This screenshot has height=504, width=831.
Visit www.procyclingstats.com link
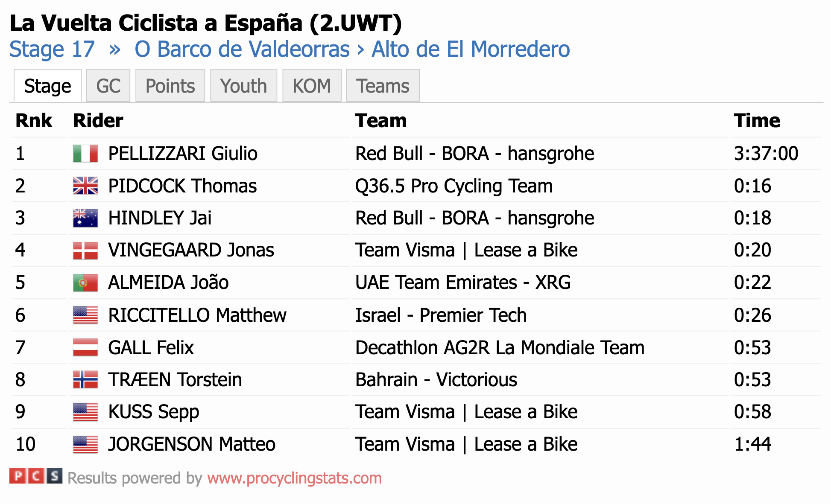click(x=295, y=478)
